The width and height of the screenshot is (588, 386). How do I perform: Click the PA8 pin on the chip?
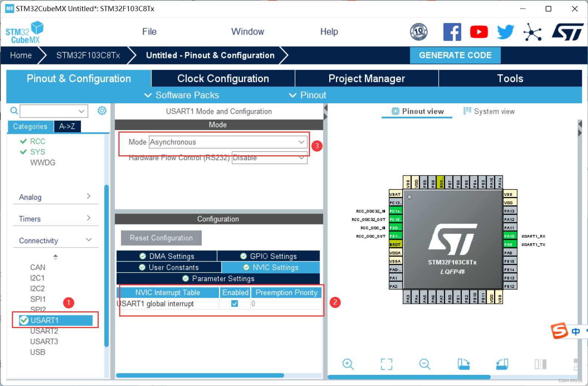(510, 253)
